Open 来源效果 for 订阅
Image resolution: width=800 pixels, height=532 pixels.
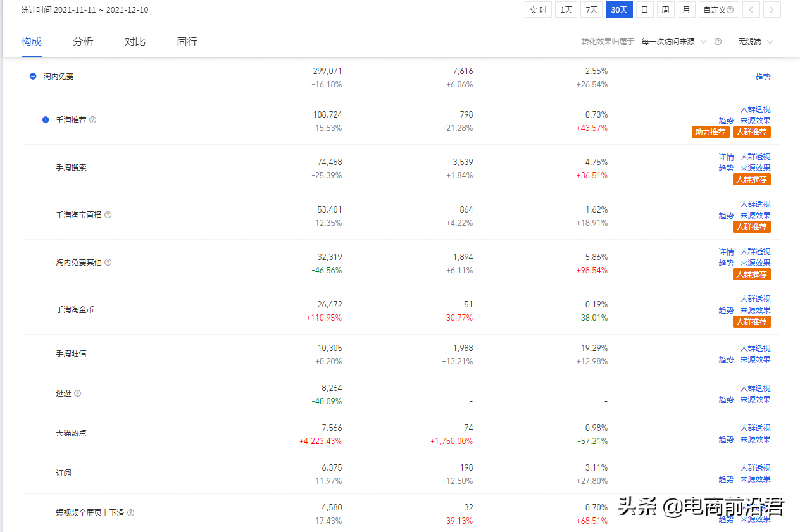[755, 479]
